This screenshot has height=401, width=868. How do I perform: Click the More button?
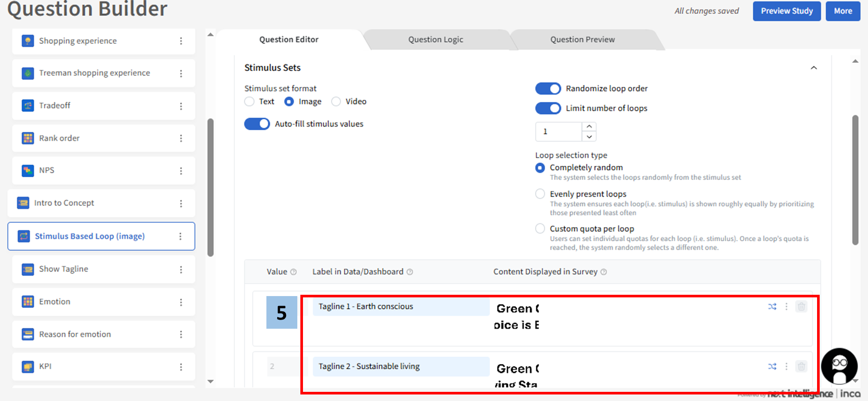tap(843, 11)
